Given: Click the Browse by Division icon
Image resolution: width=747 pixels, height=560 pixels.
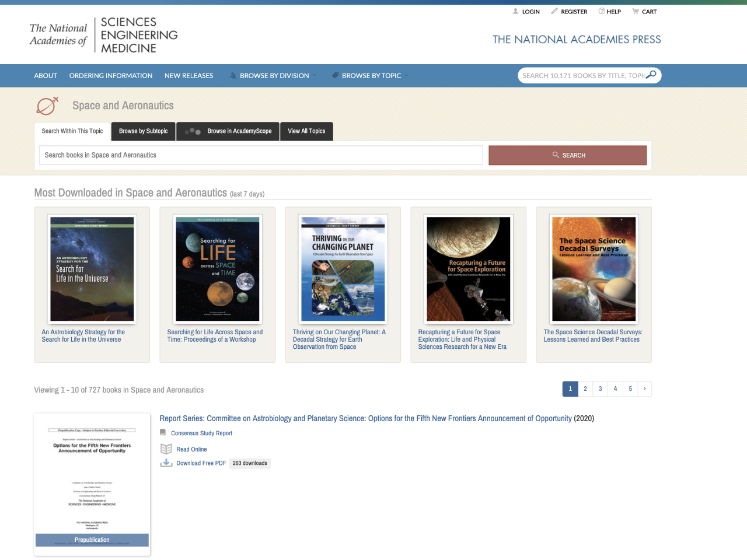Looking at the screenshot, I should point(233,76).
